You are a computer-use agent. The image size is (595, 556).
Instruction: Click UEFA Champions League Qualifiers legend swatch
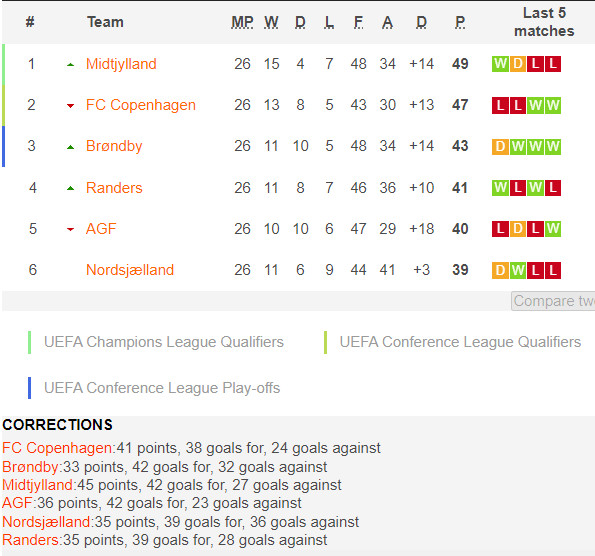(x=30, y=342)
